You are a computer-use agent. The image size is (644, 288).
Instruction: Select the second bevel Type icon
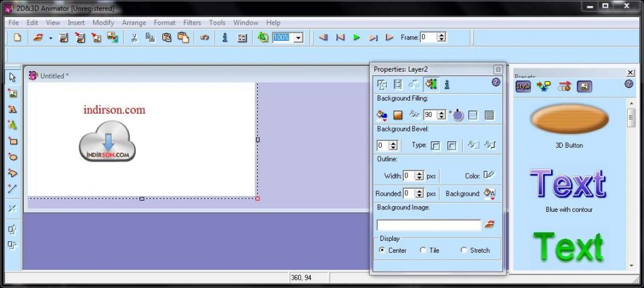(452, 145)
